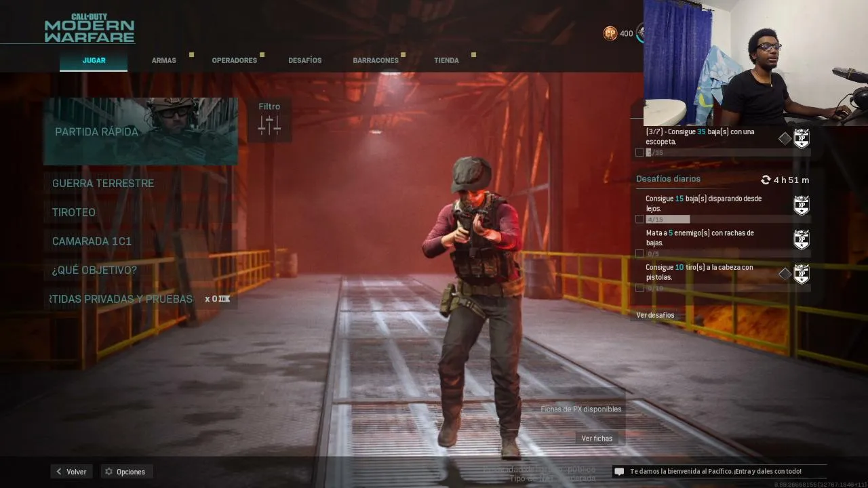Click the Desafíos diarios heading
The height and width of the screenshot is (488, 868).
668,179
